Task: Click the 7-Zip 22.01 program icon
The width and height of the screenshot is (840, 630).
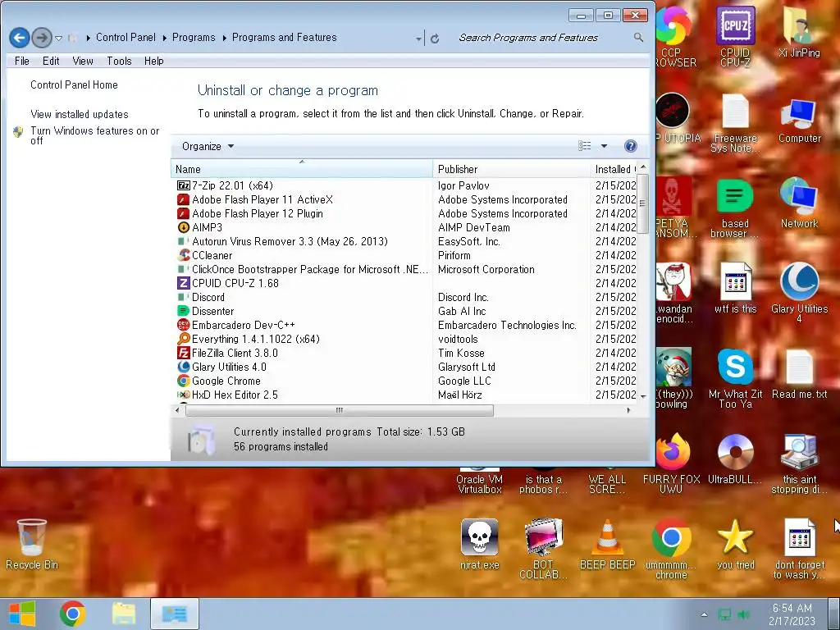Action: tap(183, 185)
